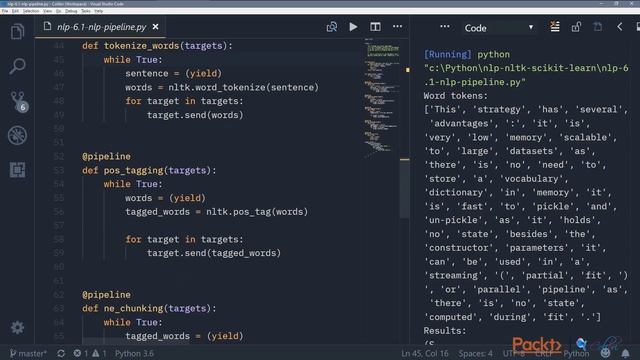Click the sentence = (yield) line
This screenshot has width=640, height=360.
point(173,73)
